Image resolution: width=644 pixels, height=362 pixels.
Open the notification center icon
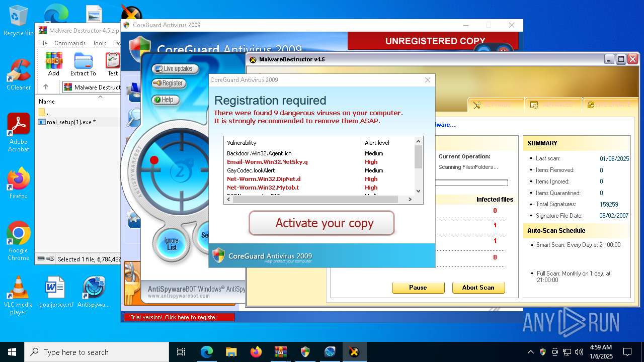(627, 352)
